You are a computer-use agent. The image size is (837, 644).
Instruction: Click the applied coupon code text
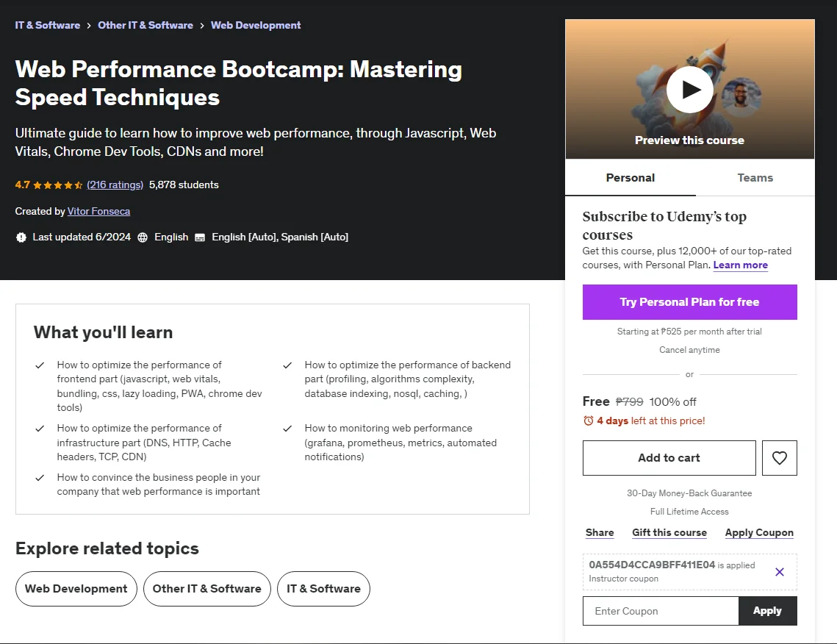pos(652,565)
